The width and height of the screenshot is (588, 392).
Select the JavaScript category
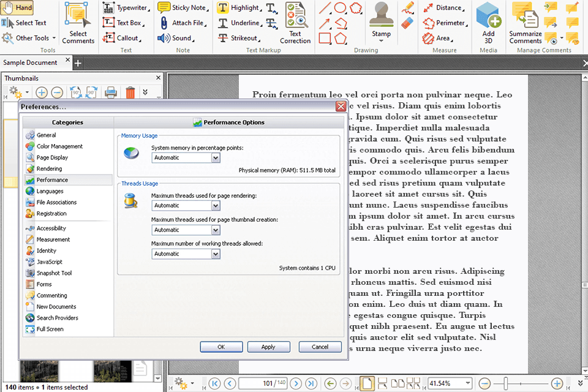pos(49,262)
